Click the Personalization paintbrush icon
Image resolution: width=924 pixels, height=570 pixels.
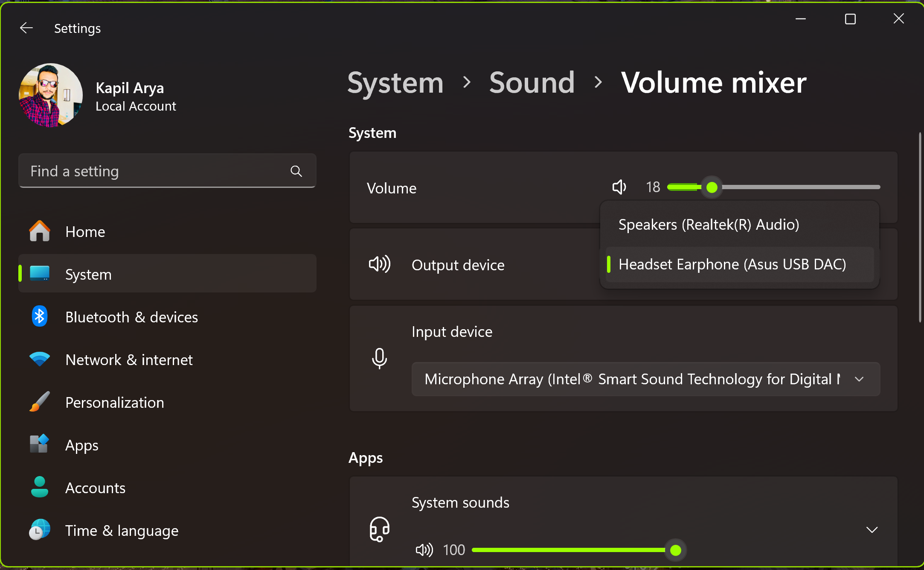tap(39, 402)
